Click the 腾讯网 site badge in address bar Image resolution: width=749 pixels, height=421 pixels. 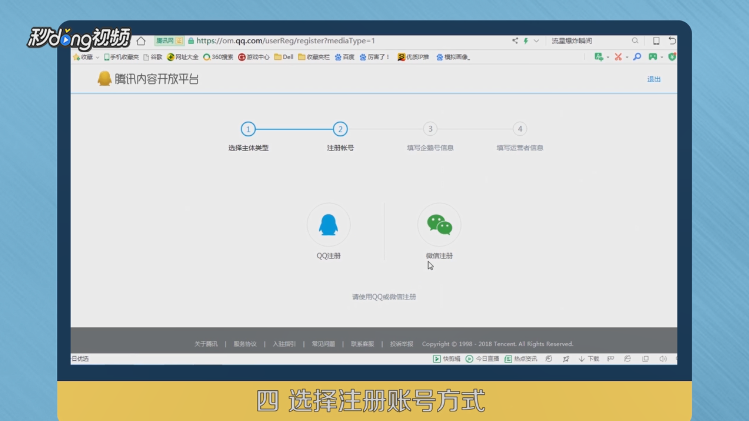[169, 41]
